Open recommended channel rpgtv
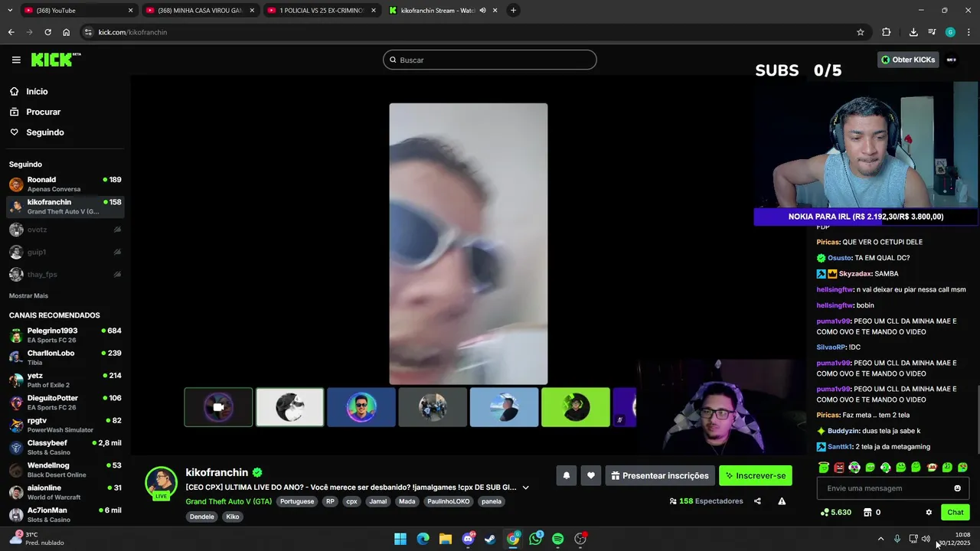Viewport: 980px width, 551px height. (x=65, y=425)
